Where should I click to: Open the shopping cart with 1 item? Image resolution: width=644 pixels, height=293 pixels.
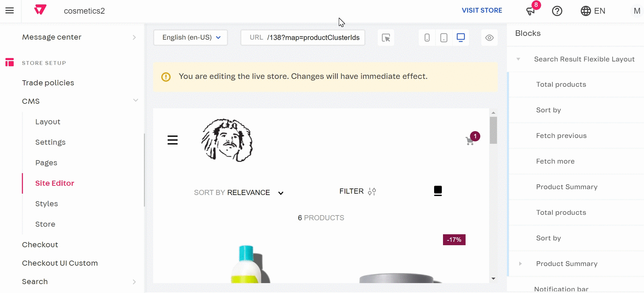click(x=470, y=140)
